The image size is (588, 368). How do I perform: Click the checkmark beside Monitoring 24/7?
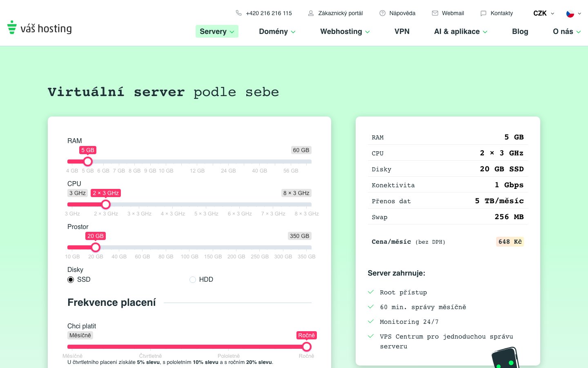pos(371,321)
